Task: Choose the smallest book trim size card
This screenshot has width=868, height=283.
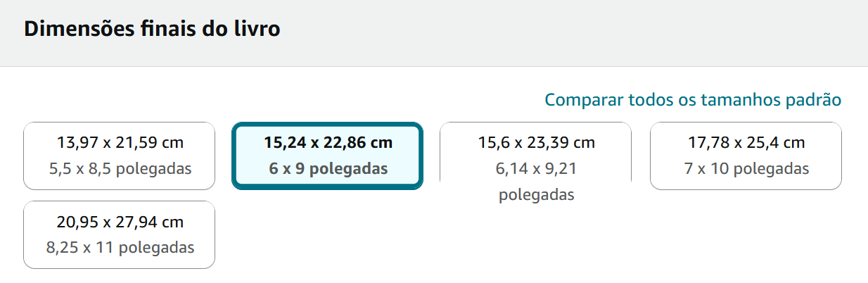Action: click(119, 156)
